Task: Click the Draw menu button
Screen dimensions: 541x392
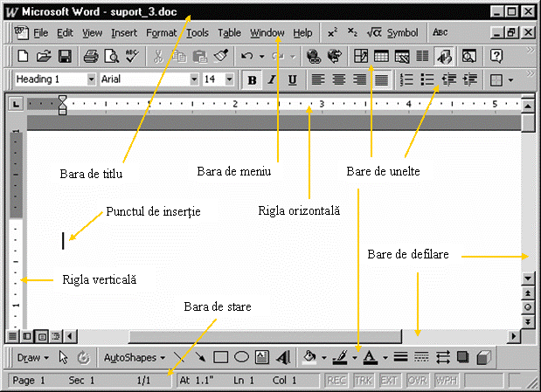Action: [x=33, y=357]
